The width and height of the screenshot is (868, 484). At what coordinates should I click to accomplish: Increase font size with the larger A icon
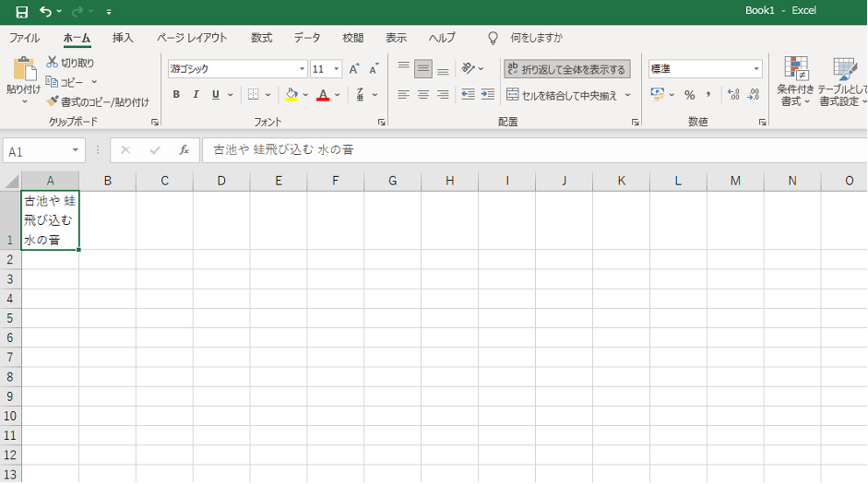pos(354,69)
